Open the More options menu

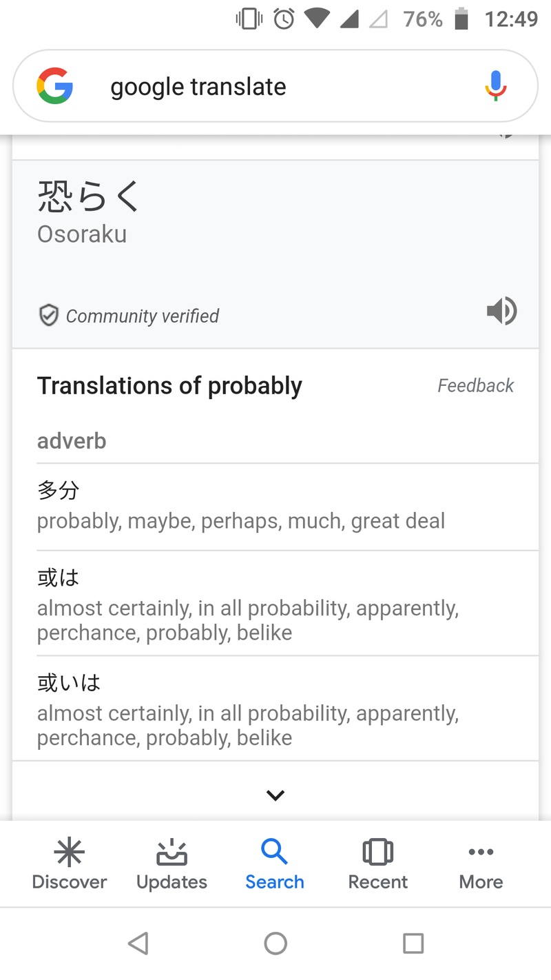tap(481, 865)
